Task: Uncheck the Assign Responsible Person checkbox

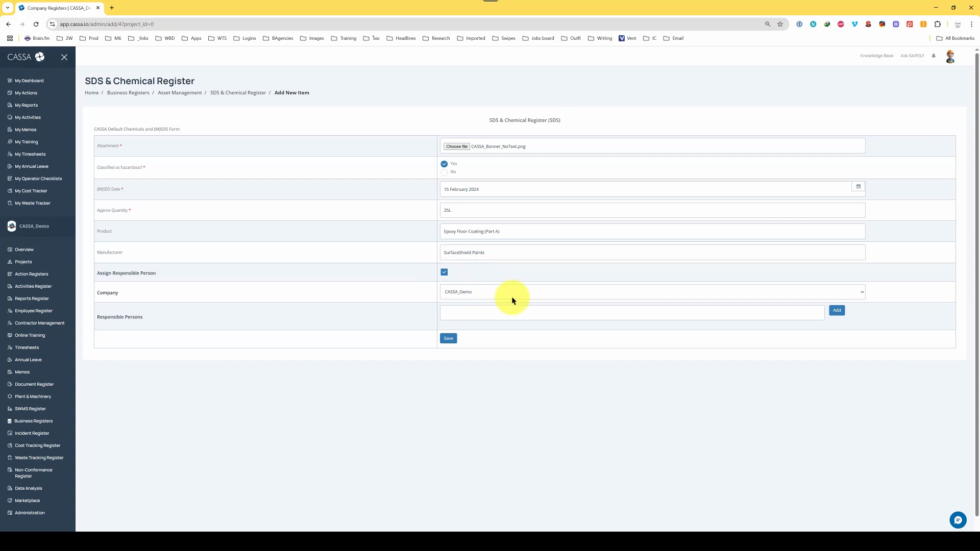Action: [x=444, y=272]
